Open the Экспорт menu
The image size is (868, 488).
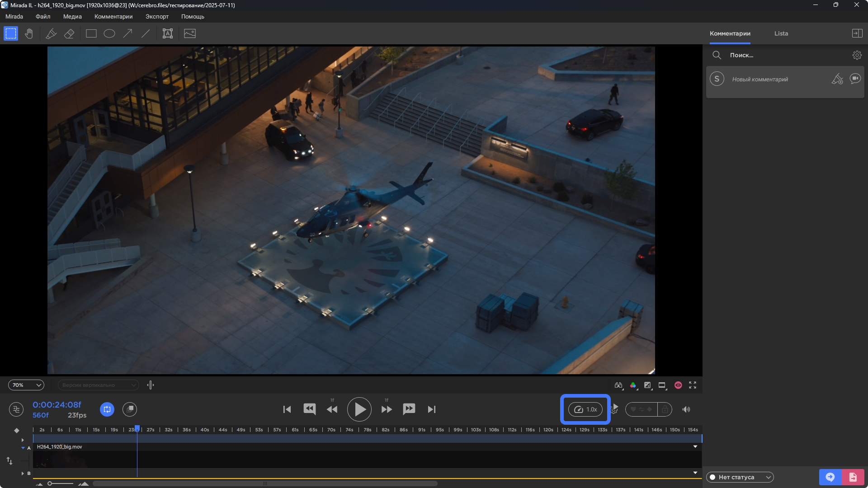point(157,16)
